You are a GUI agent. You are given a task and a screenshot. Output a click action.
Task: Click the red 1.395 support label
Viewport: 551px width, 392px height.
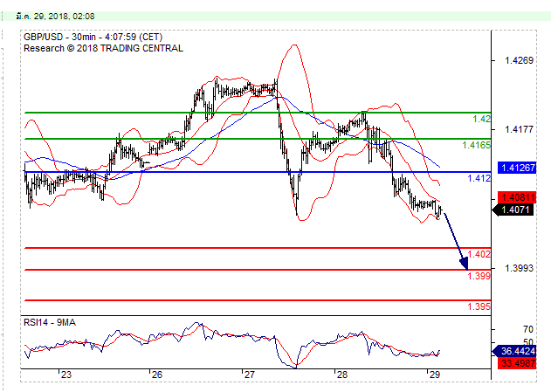(479, 306)
